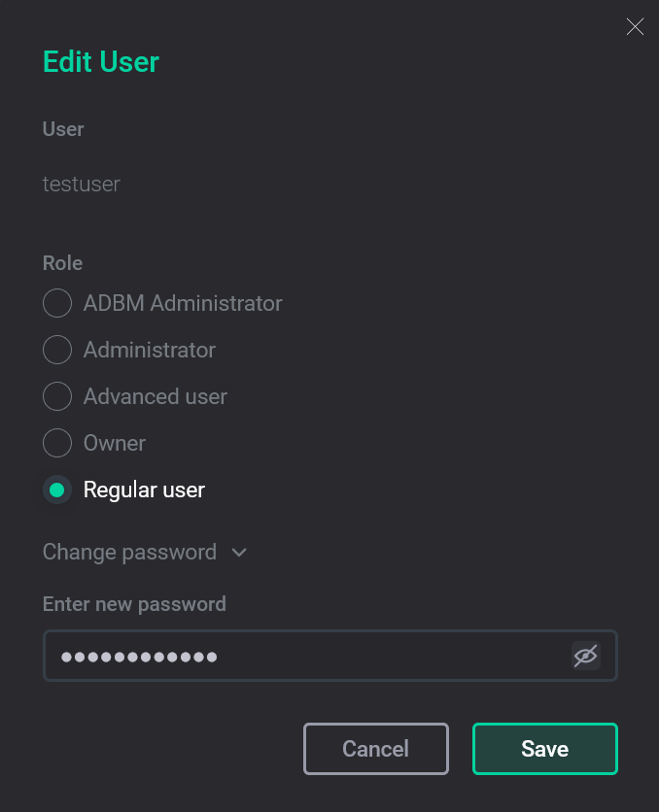Click the Edit User title
The width and height of the screenshot is (659, 812).
(x=100, y=61)
